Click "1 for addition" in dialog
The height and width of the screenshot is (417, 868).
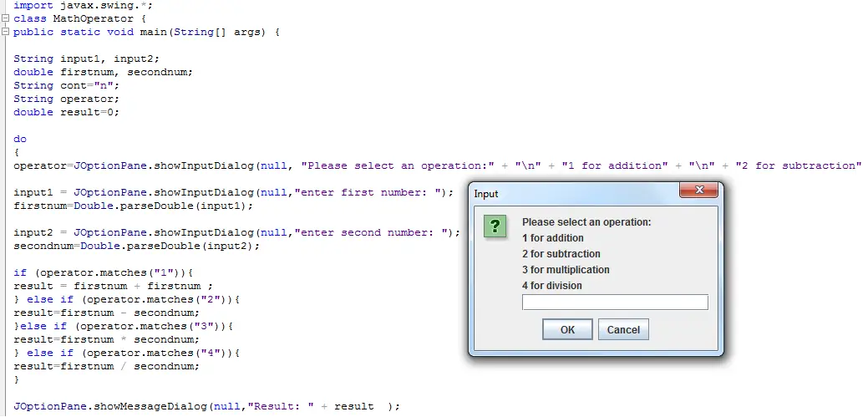coord(553,238)
